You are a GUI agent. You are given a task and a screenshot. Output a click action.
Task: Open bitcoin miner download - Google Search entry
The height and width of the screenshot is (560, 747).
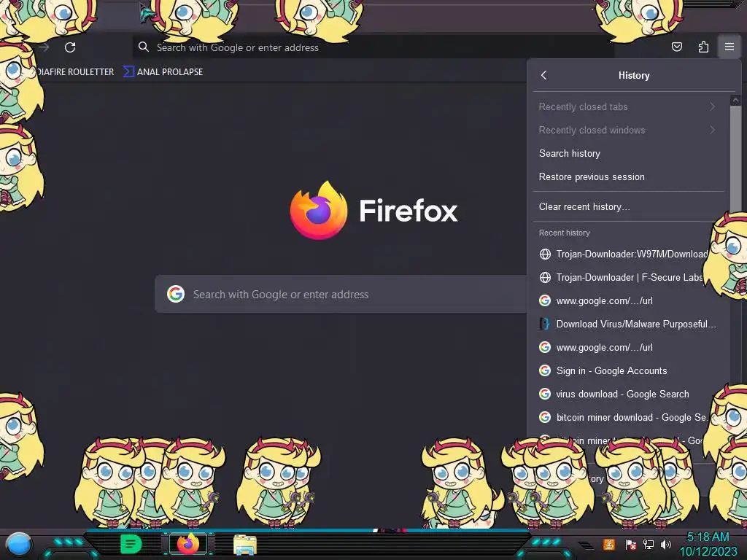[628, 417]
